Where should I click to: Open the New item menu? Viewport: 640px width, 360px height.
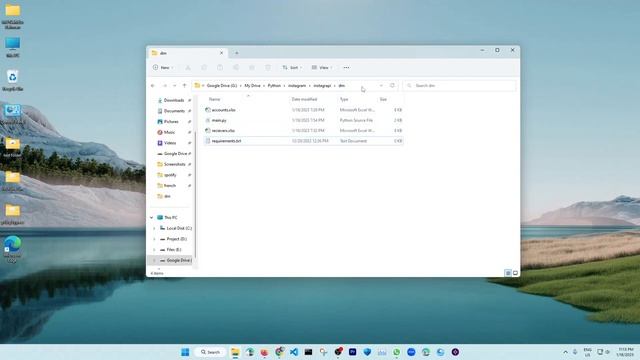click(x=163, y=68)
